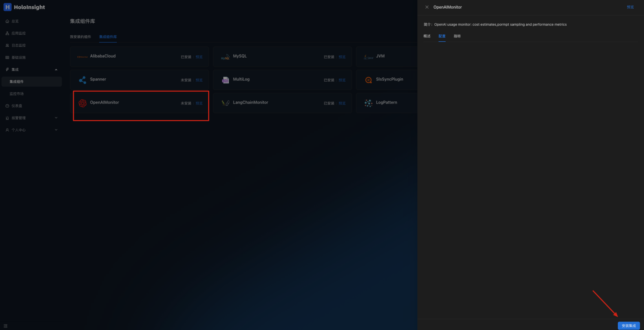Click 预览 link on AlibabaCloud card
The width and height of the screenshot is (644, 330).
tap(199, 57)
